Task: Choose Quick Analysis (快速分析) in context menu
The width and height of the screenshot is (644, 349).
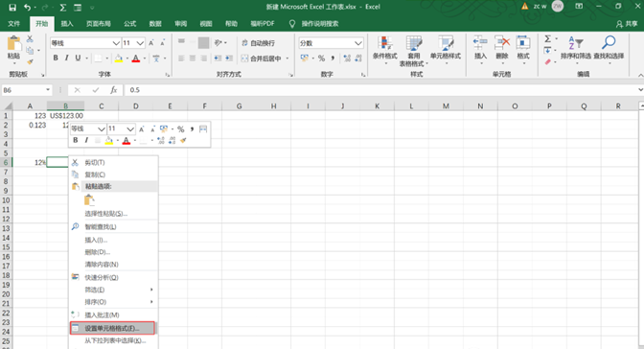Action: [113, 277]
